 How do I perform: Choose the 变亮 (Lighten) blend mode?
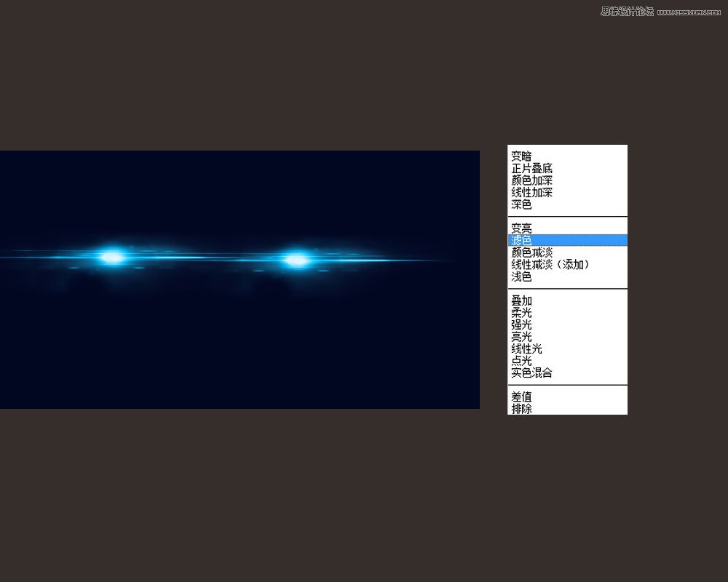tap(521, 228)
